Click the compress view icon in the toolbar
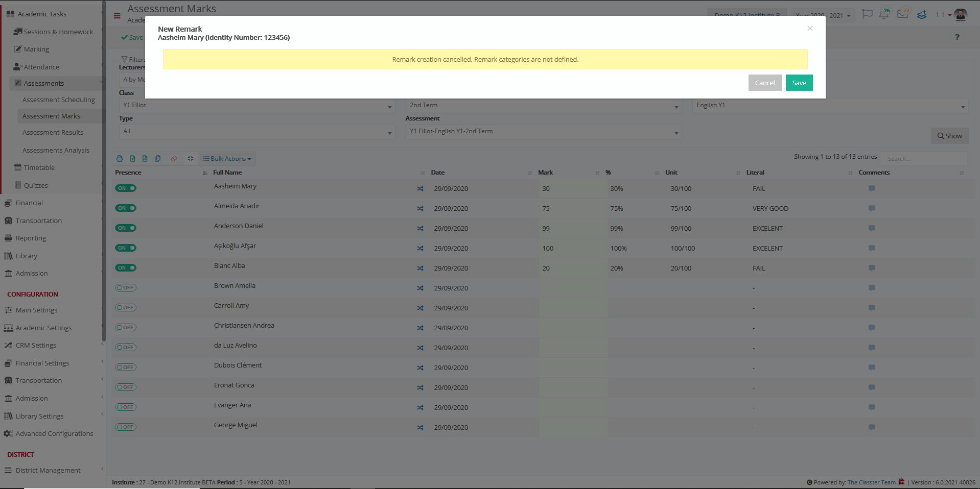 [190, 159]
